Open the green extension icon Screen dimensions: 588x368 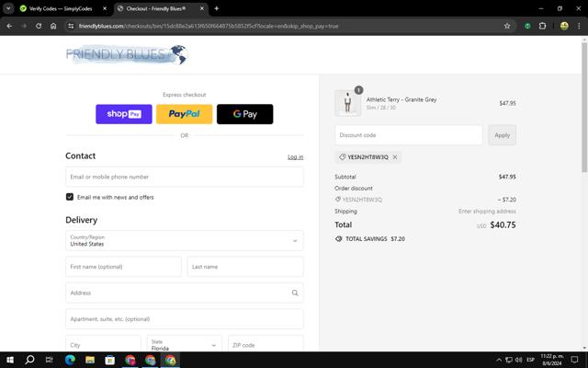tap(527, 26)
